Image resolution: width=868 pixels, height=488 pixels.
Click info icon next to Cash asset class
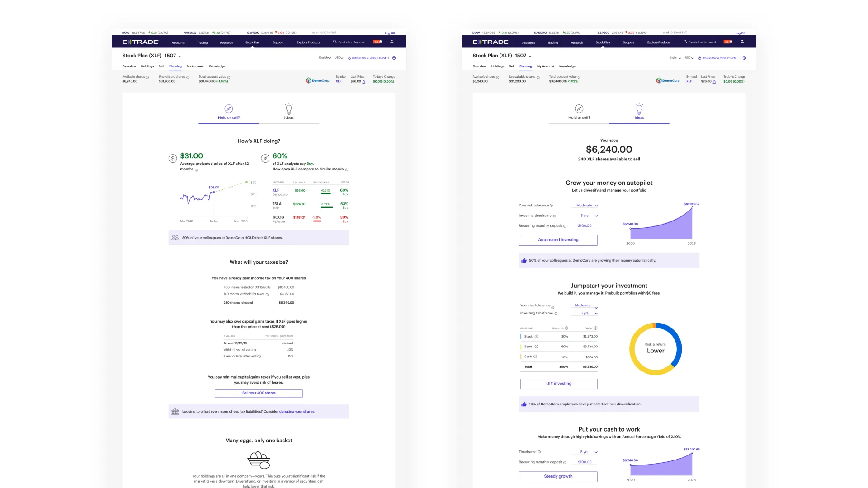pos(535,357)
